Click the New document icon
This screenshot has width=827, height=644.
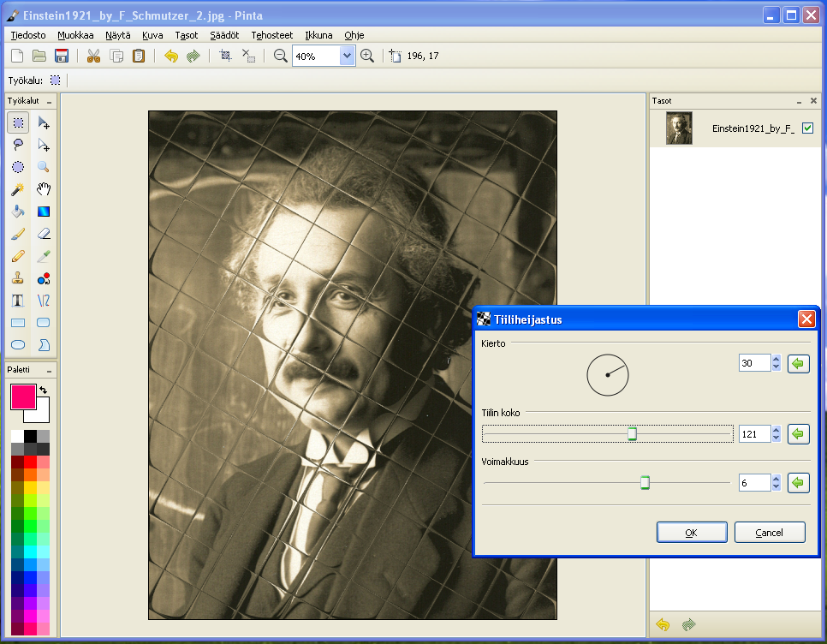pos(17,56)
